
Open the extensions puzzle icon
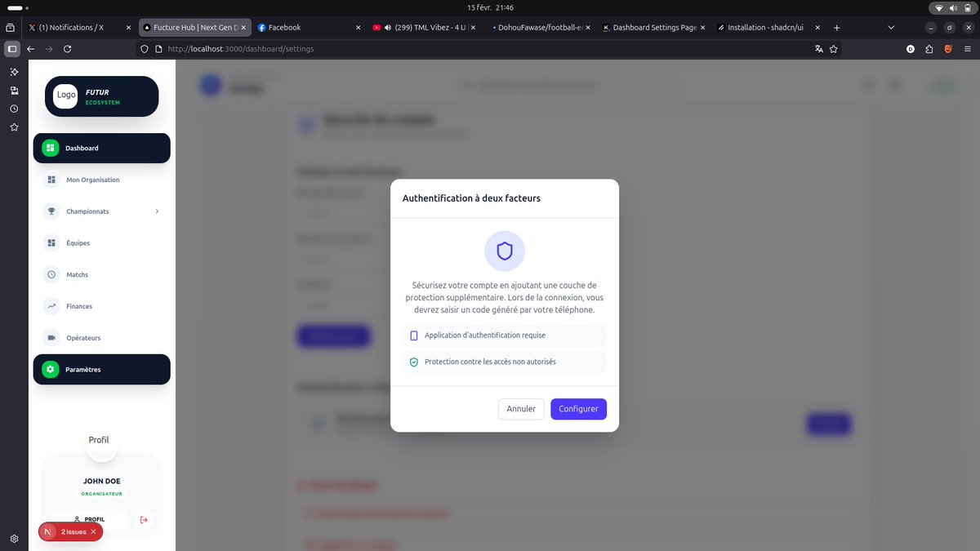pos(929,49)
